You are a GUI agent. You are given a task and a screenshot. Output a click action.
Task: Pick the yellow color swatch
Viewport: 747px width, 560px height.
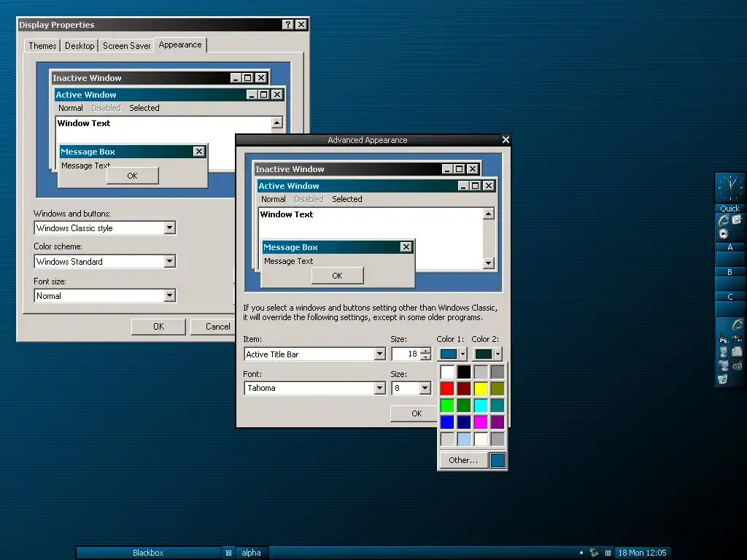coord(481,389)
